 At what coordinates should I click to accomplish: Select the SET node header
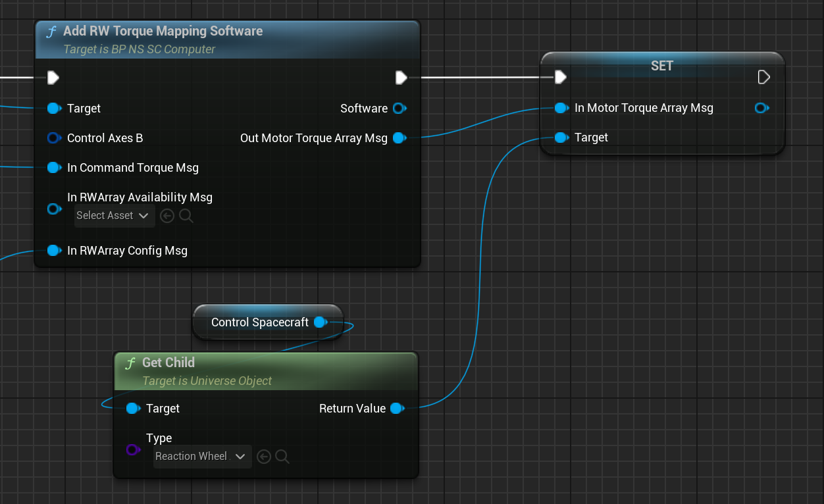tap(661, 65)
